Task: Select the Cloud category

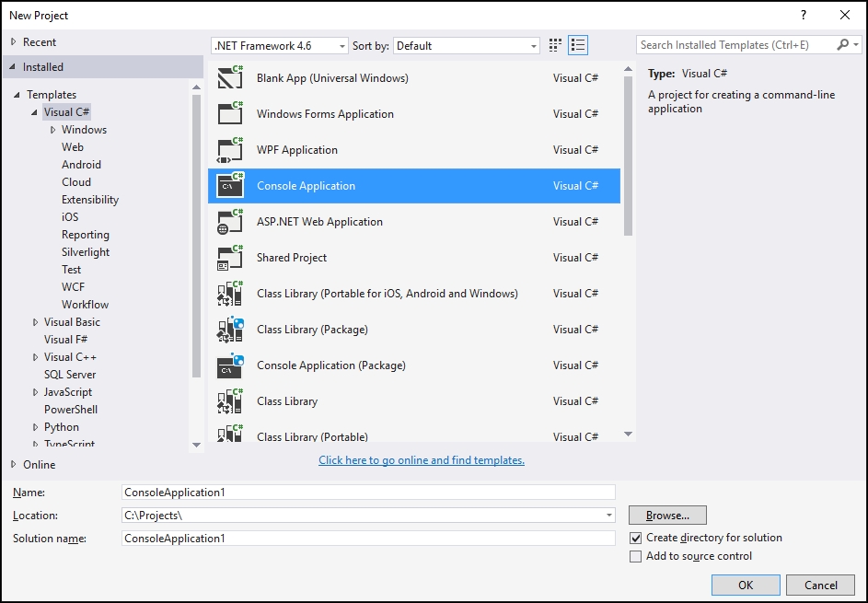Action: click(76, 182)
